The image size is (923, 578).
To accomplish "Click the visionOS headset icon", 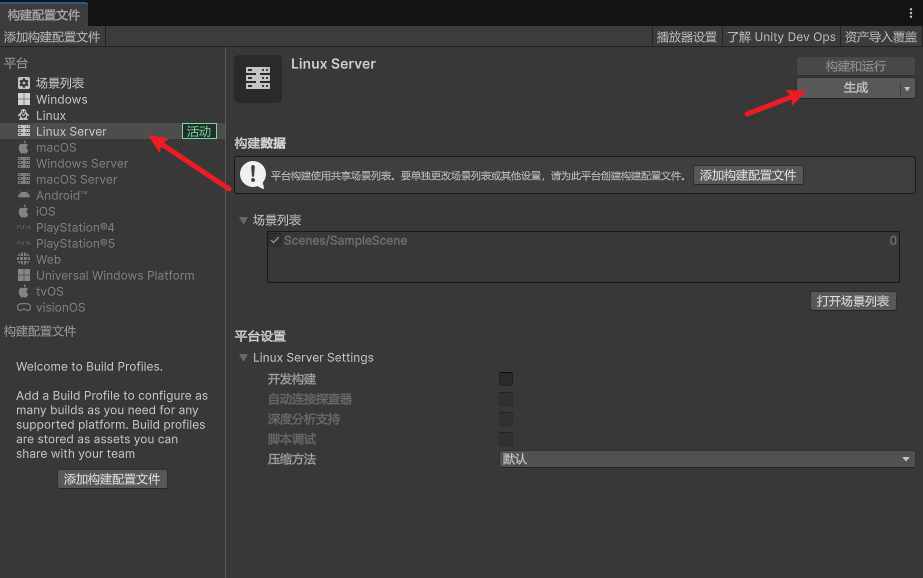I will point(24,307).
